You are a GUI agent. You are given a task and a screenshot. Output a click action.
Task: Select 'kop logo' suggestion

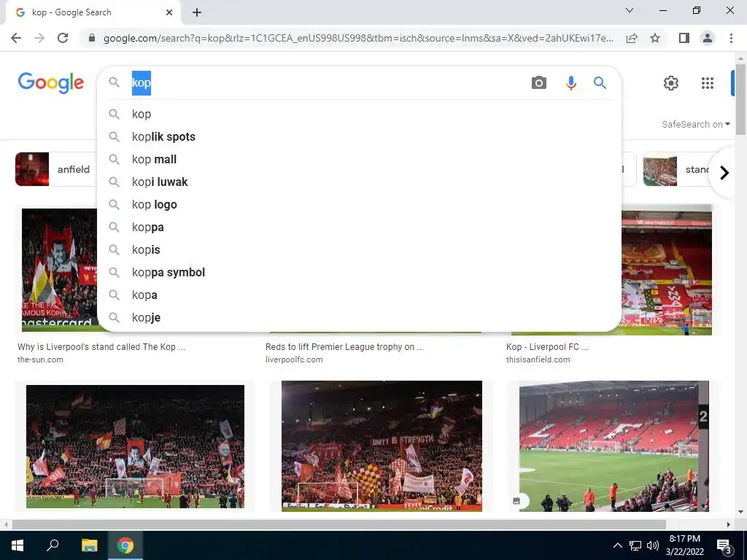[359, 204]
